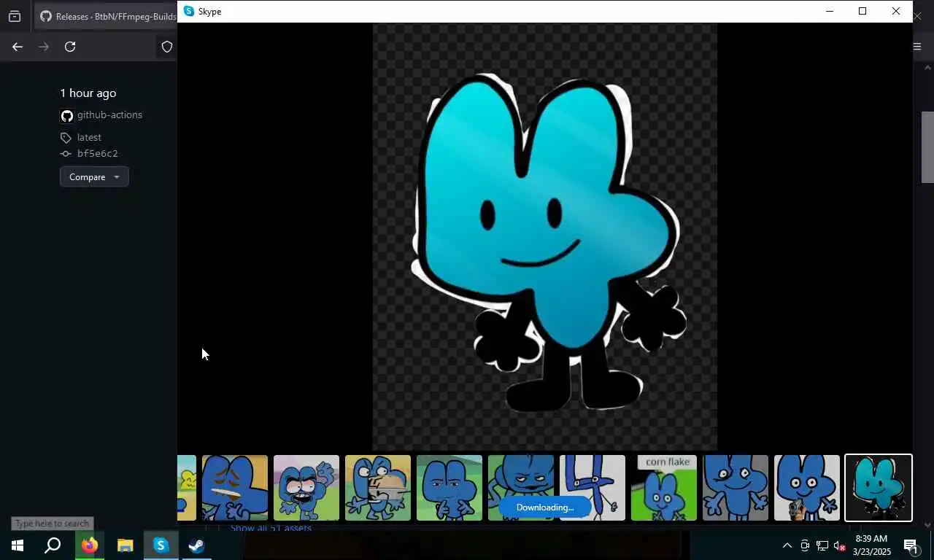Open Windows taskbar search
The height and width of the screenshot is (560, 934).
pos(53,545)
